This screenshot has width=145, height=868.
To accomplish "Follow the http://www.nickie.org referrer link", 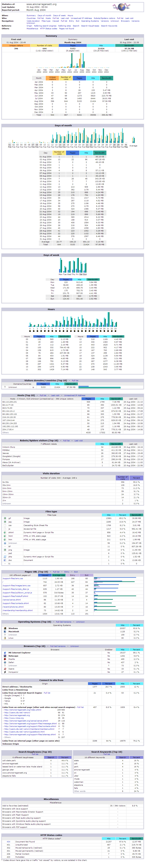I will tap(14, 718).
